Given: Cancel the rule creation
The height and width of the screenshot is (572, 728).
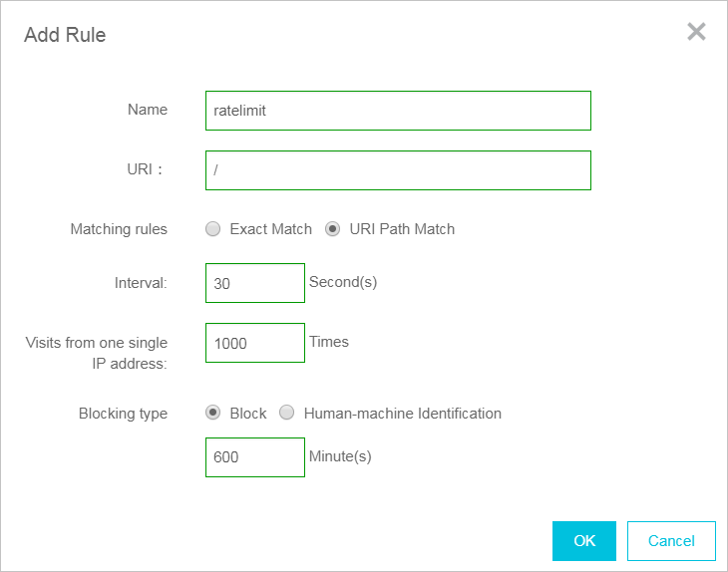Looking at the screenshot, I should point(671,541).
